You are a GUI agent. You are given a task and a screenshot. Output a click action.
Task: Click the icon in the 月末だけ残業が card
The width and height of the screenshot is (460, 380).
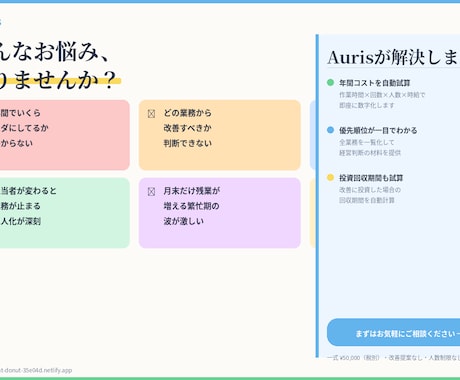[x=151, y=192]
